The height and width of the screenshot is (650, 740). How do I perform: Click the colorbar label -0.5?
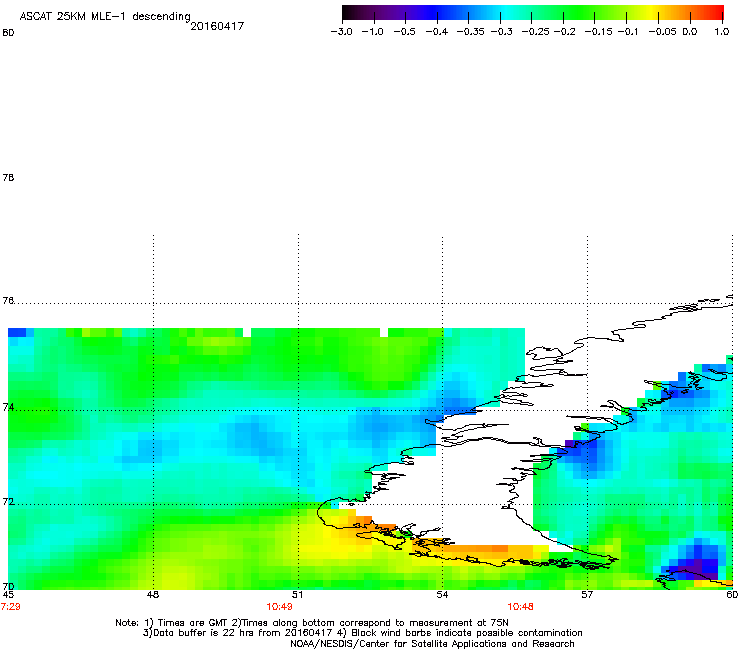tap(404, 32)
